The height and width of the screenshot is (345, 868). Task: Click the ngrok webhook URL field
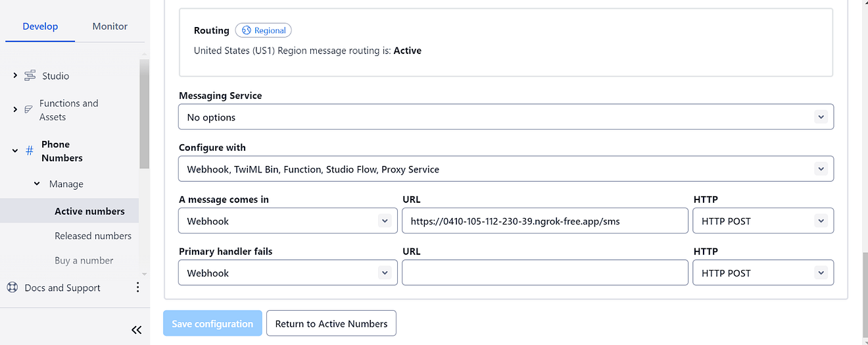pyautogui.click(x=544, y=221)
